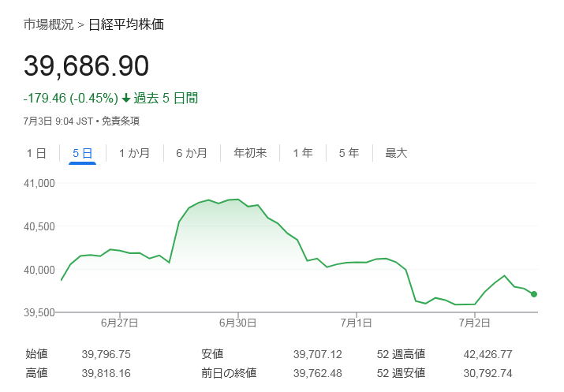Click the 過去 5 日間 period label
564x392 pixels.
[x=166, y=98]
